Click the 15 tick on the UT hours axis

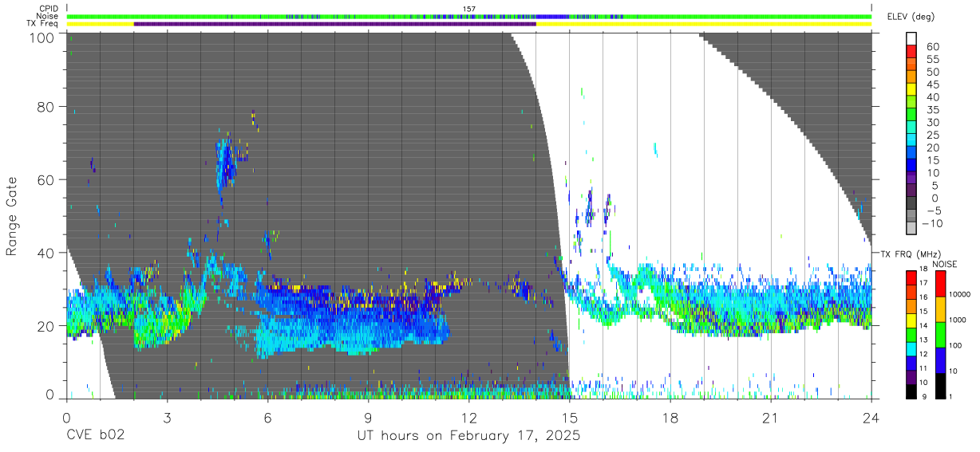point(569,418)
